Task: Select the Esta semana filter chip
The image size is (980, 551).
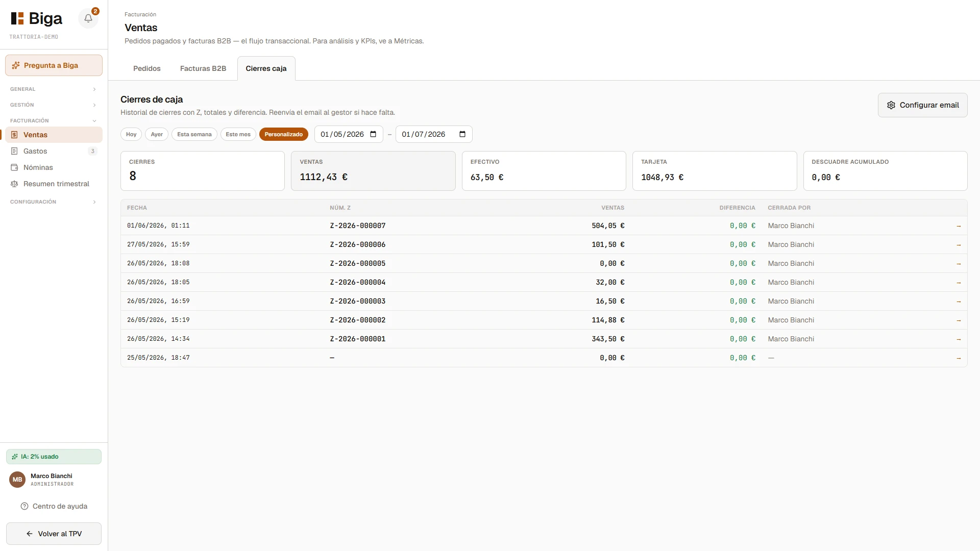Action: tap(194, 134)
